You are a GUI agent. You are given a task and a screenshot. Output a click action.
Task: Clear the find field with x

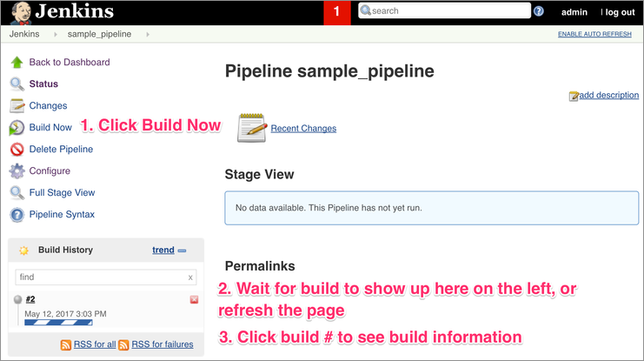(190, 277)
